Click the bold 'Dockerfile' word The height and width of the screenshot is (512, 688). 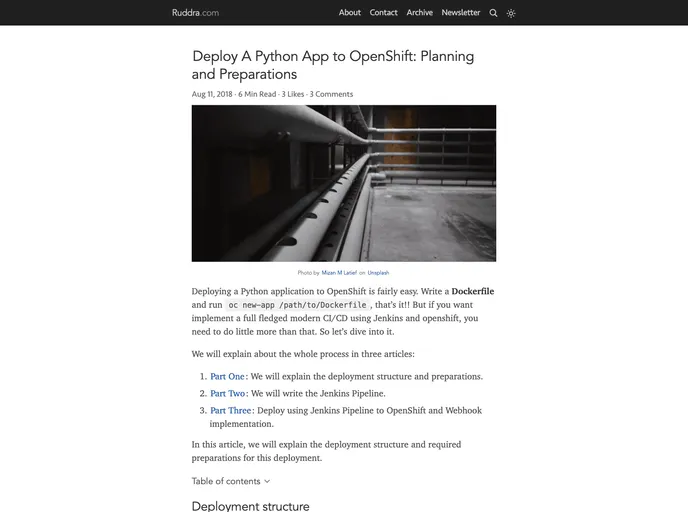(x=473, y=291)
